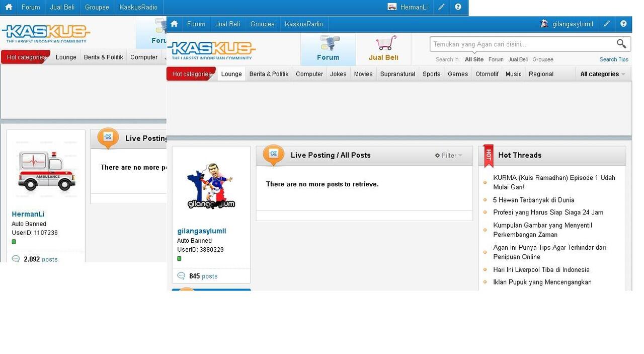Open Groupee in gilangasylumII top bar

[x=263, y=24]
